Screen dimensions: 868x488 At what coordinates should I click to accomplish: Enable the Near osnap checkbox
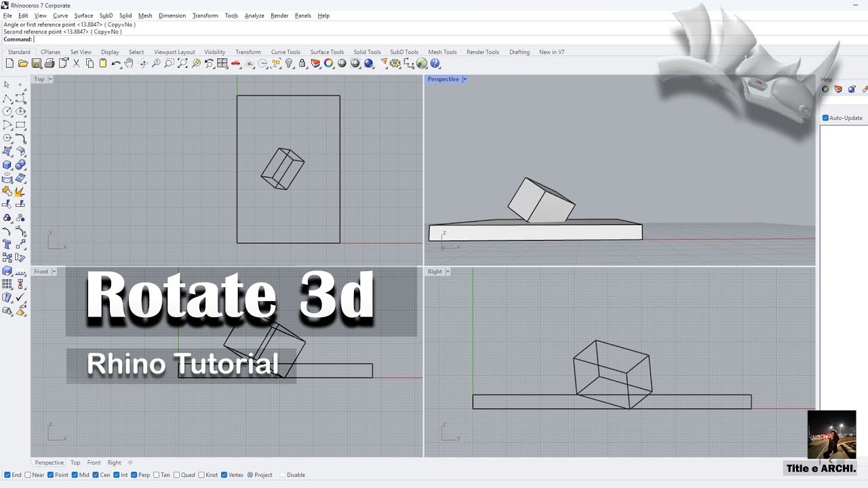coord(28,475)
